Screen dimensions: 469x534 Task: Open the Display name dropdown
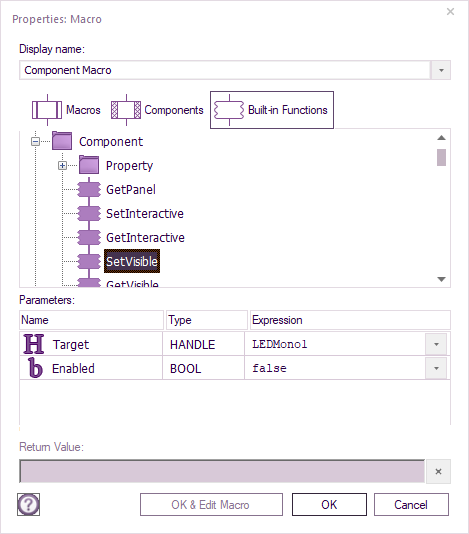coord(441,70)
